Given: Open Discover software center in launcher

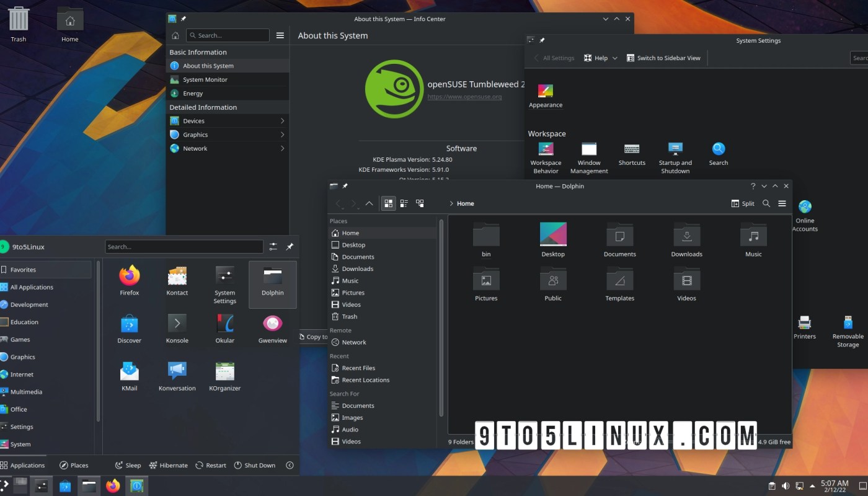Looking at the screenshot, I should pyautogui.click(x=130, y=329).
